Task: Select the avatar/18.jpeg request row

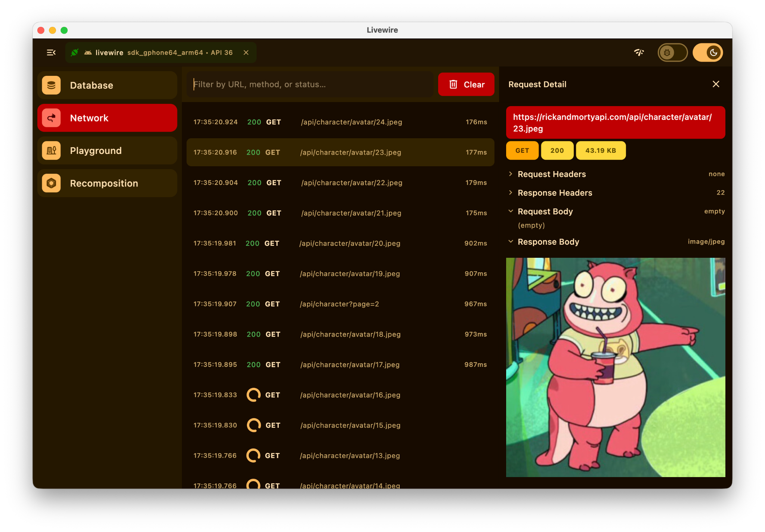Action: (340, 334)
